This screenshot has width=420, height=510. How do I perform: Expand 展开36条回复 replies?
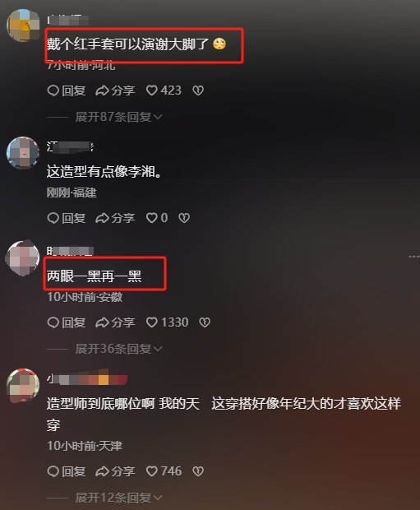(x=118, y=349)
